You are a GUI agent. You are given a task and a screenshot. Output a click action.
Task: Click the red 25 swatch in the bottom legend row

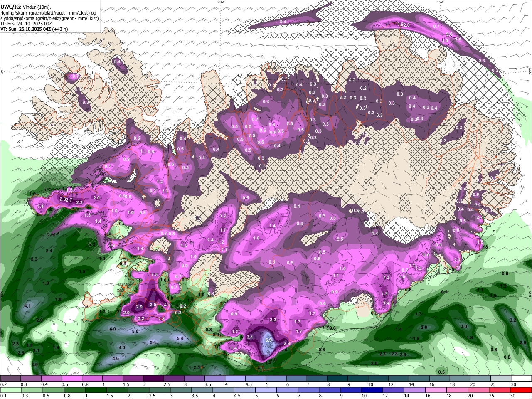coord(500,390)
